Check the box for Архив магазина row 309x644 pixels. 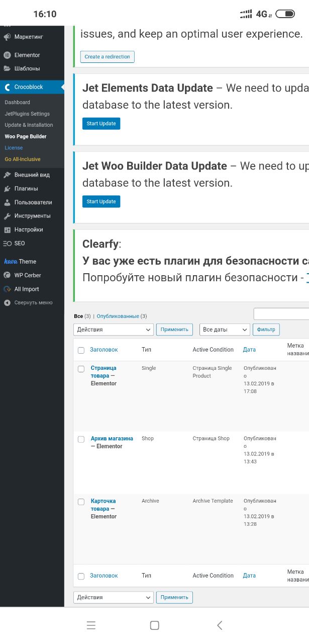81,439
